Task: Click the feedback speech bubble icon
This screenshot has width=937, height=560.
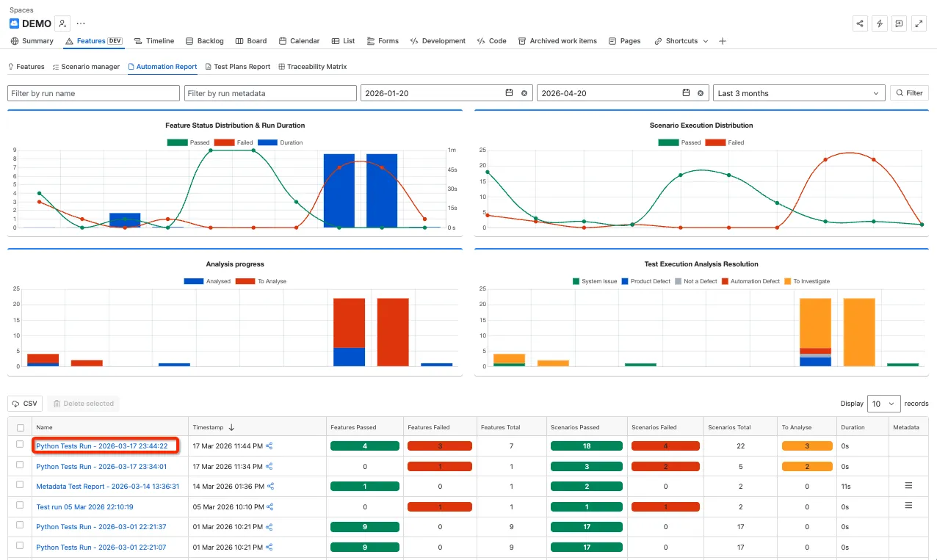Action: pos(899,23)
